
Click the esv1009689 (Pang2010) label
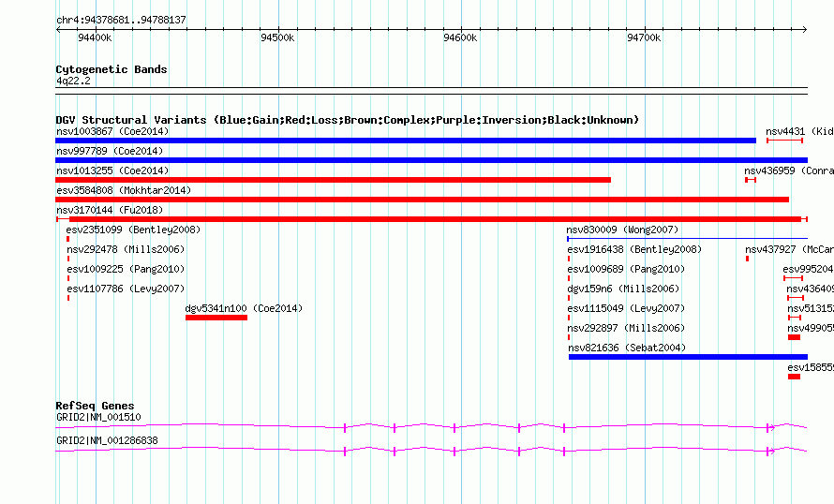coord(626,269)
